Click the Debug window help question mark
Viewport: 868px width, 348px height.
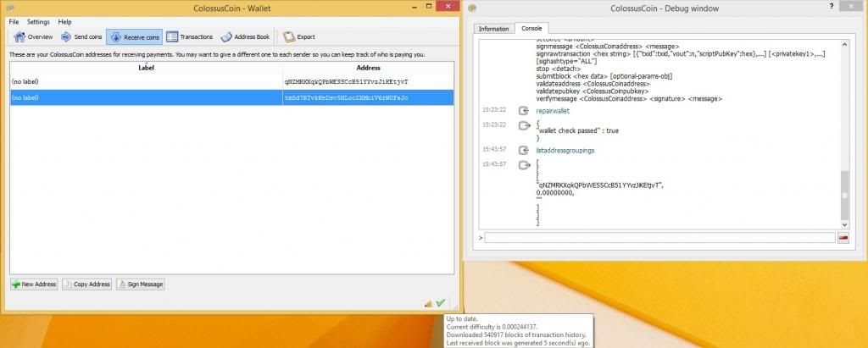831,6
